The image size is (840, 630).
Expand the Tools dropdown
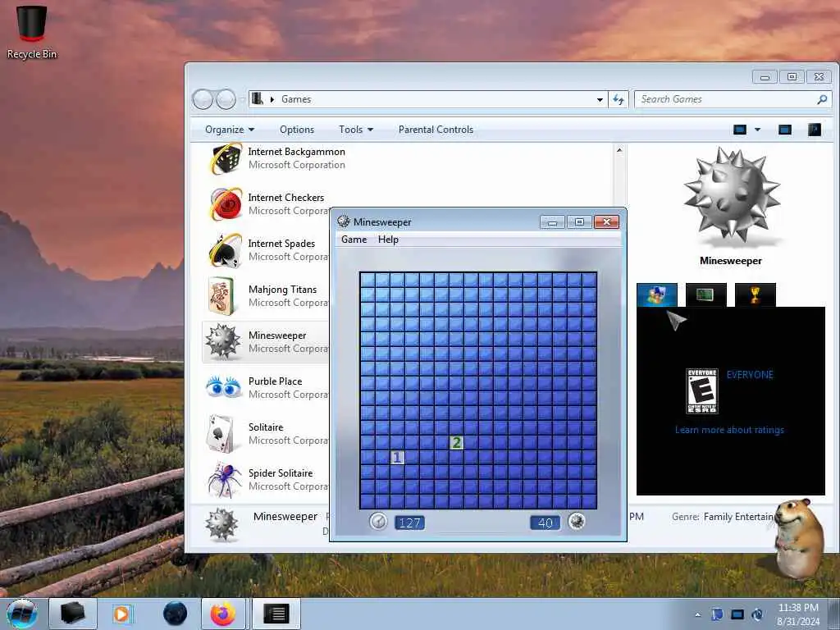click(356, 130)
